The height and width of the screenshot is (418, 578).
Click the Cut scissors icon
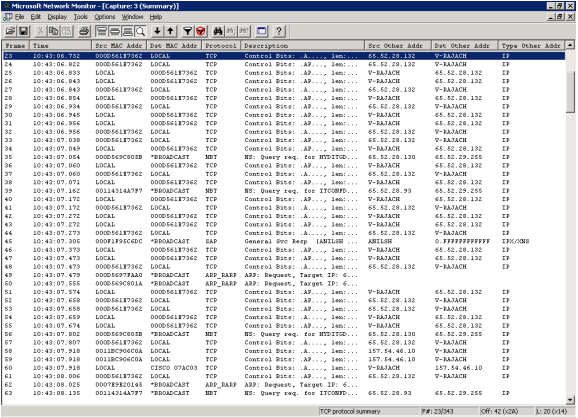[x=40, y=31]
